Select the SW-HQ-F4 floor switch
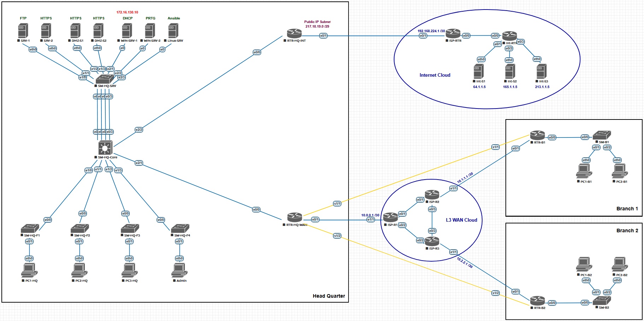 (x=180, y=228)
